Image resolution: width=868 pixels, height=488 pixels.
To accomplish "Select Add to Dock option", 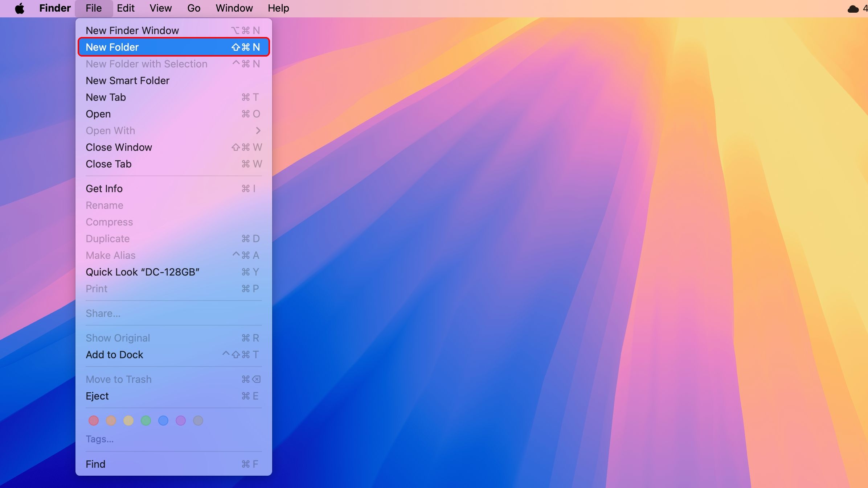I will point(114,355).
